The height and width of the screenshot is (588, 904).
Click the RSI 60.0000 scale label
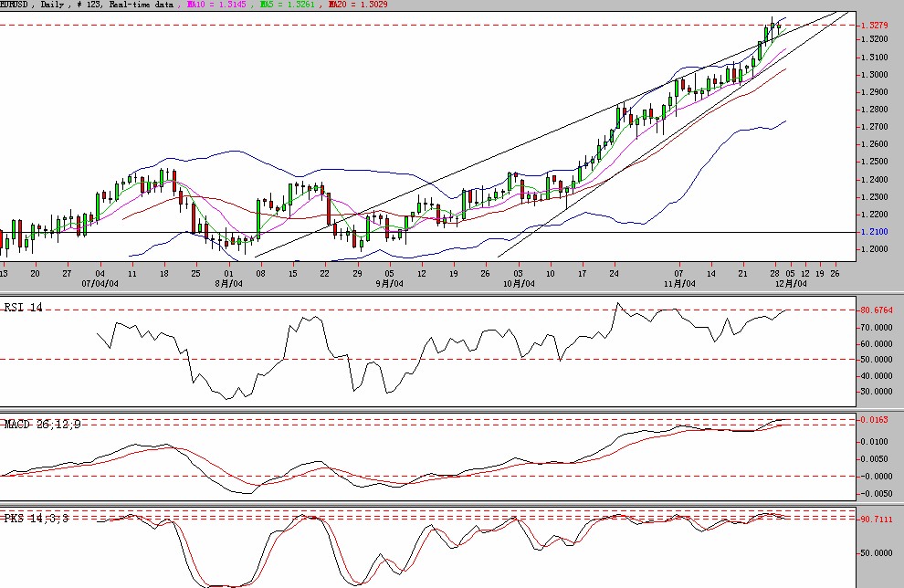(x=877, y=343)
